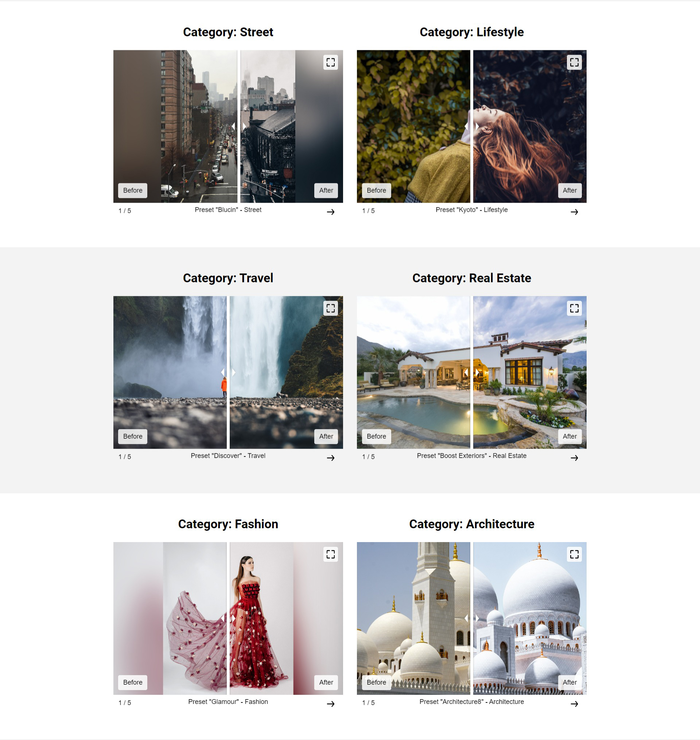Click the fullscreen icon on Architecture category
The height and width of the screenshot is (740, 700).
[x=574, y=553]
